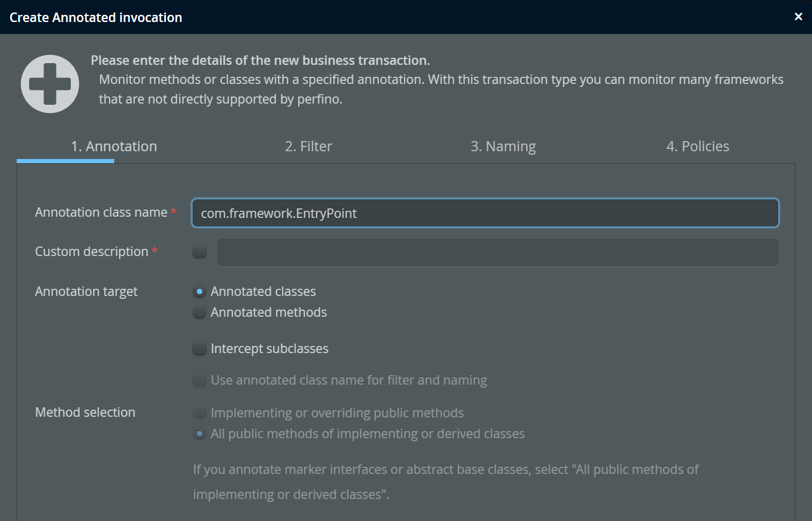Click the Custom description label
This screenshot has width=812, height=521.
click(92, 252)
